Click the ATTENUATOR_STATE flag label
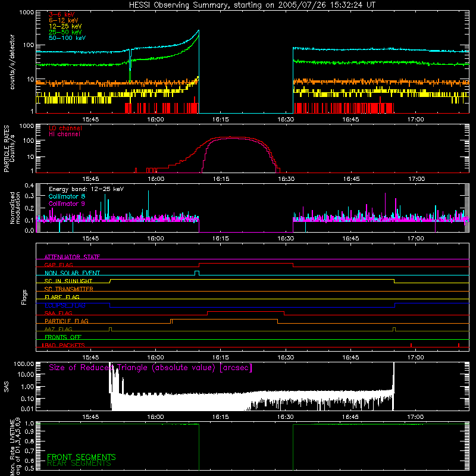Screen dimensions: 476x476 click(x=72, y=257)
